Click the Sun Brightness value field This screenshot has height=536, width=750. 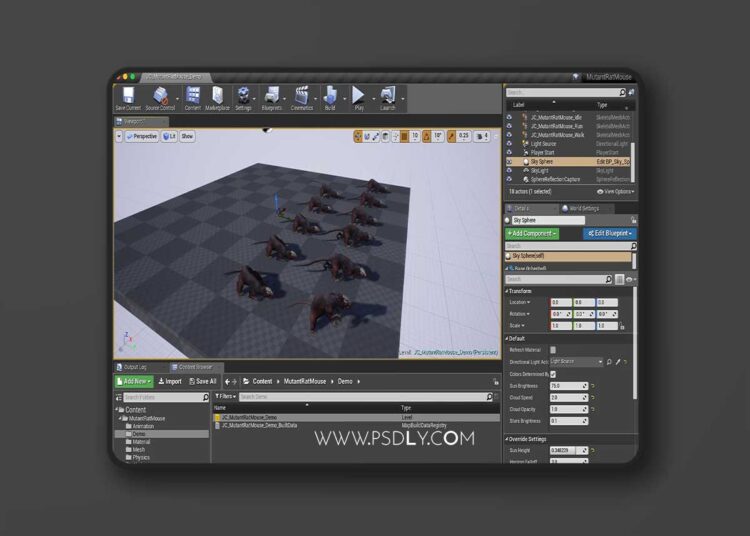coord(569,386)
